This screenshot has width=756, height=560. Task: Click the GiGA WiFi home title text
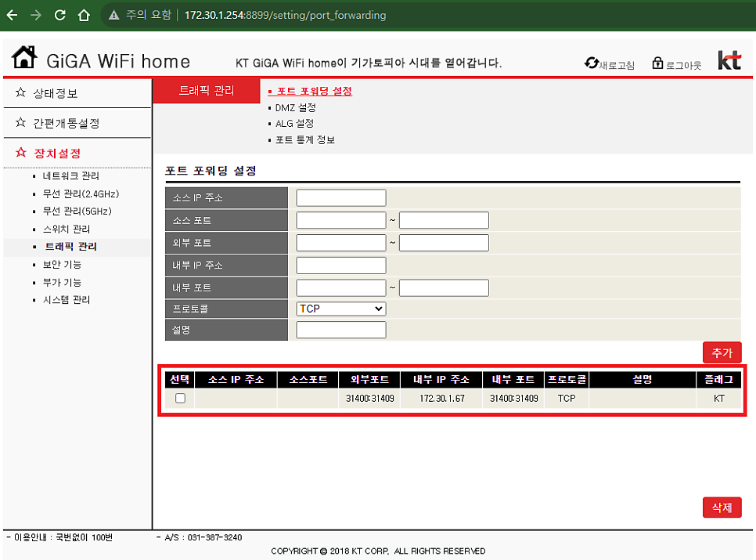click(118, 61)
